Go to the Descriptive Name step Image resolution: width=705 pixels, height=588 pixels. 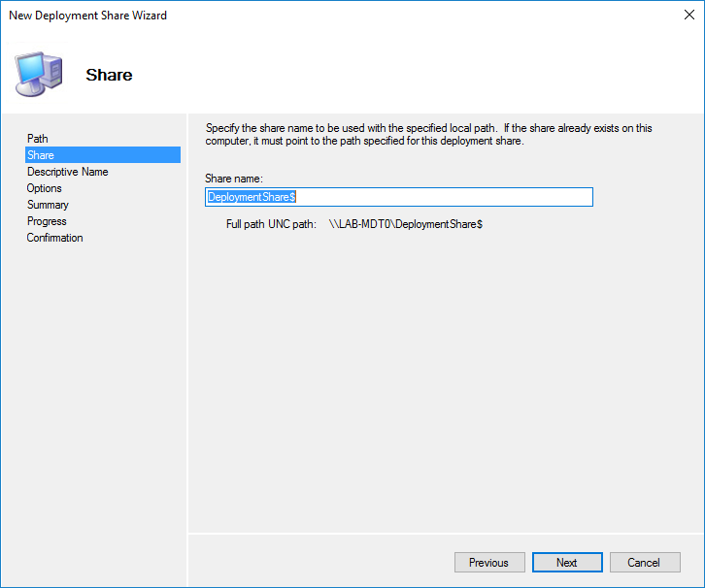[x=67, y=172]
